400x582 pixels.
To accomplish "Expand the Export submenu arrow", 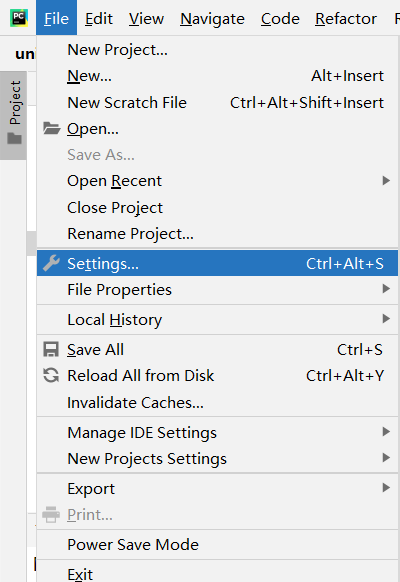I will click(x=386, y=488).
